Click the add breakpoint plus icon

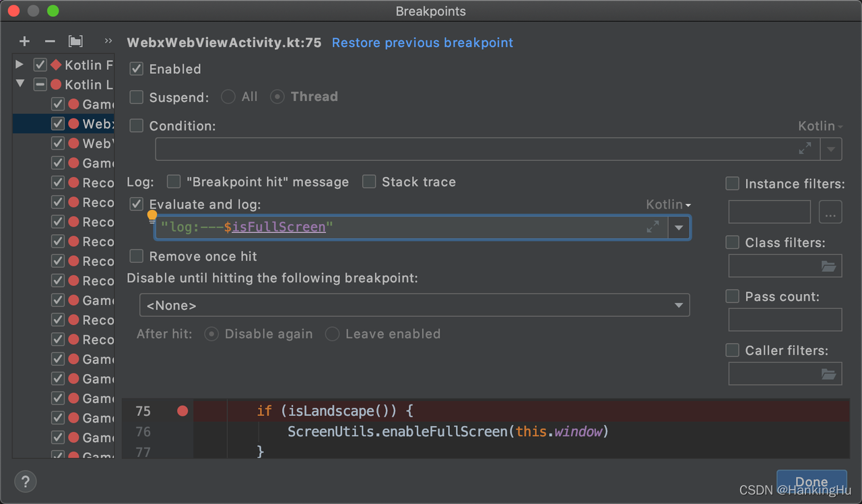pyautogui.click(x=25, y=42)
